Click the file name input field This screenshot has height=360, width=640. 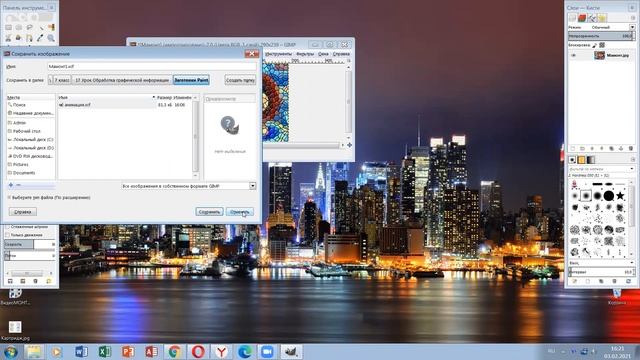coord(151,66)
